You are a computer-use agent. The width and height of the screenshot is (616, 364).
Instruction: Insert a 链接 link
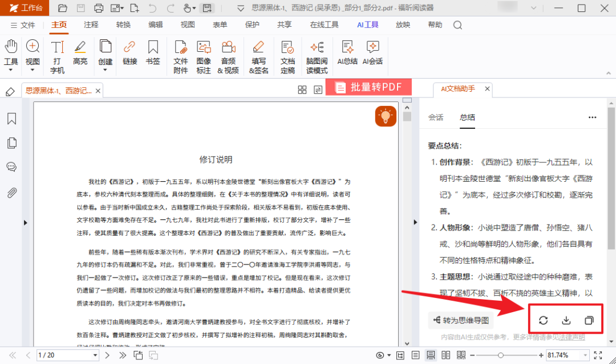click(129, 52)
